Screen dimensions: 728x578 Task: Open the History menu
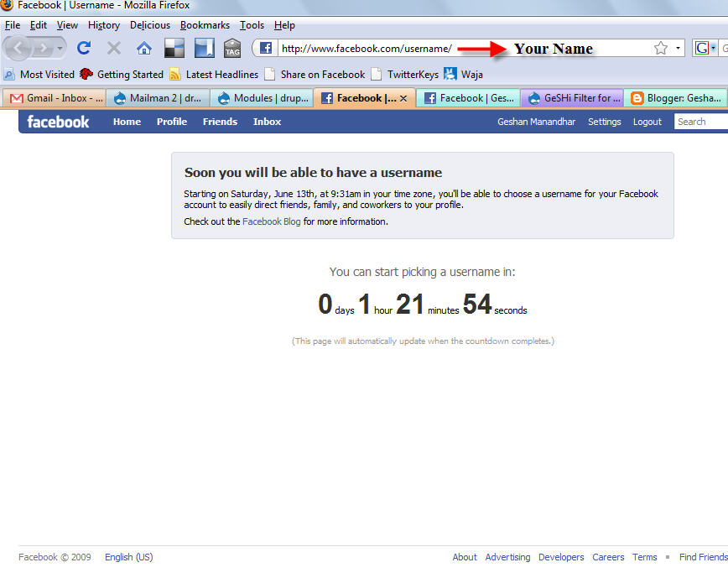coord(104,25)
